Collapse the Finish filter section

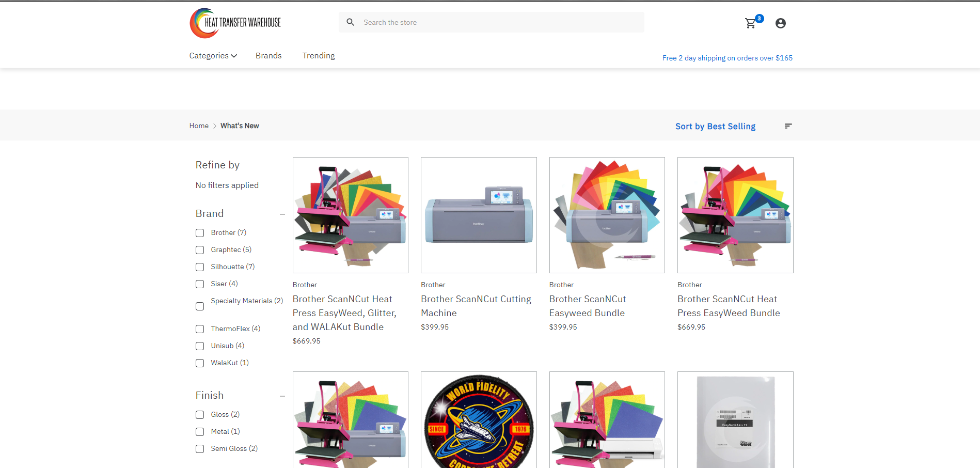[x=282, y=396]
